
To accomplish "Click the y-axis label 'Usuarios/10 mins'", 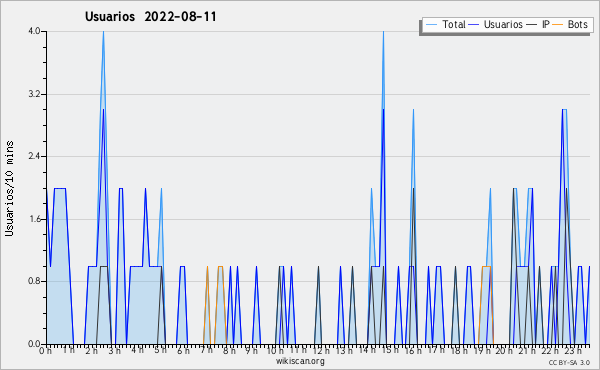I will [x=9, y=189].
